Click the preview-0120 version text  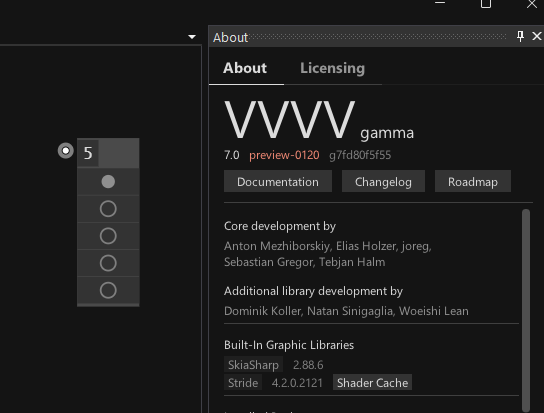point(284,155)
